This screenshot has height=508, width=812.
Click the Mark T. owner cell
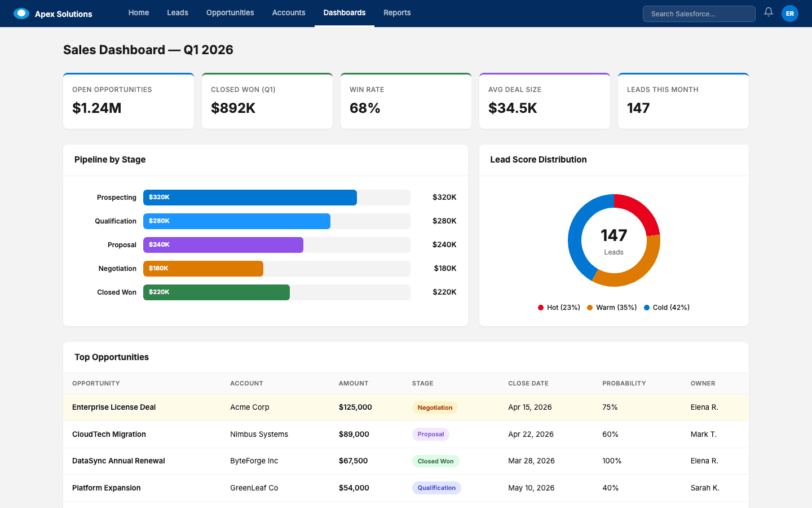point(704,435)
